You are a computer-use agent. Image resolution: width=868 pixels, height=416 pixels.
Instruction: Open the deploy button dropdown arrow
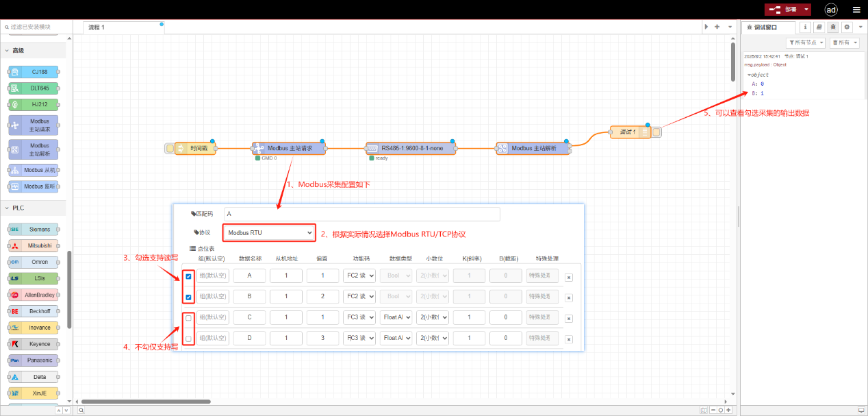807,10
